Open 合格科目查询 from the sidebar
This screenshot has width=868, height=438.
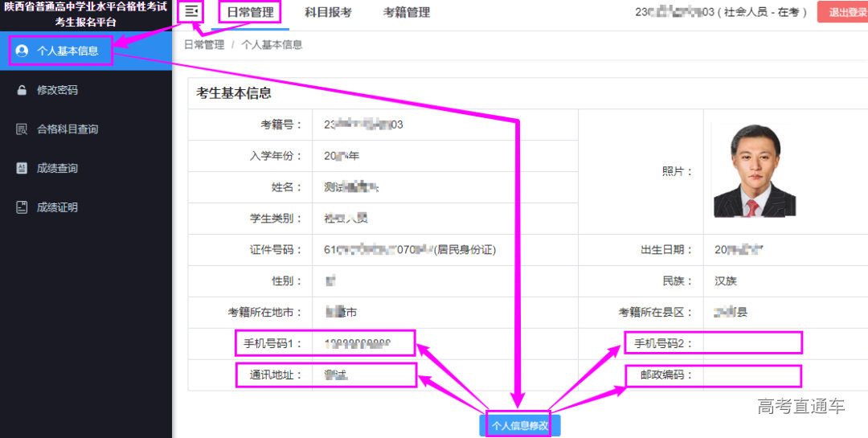point(68,129)
